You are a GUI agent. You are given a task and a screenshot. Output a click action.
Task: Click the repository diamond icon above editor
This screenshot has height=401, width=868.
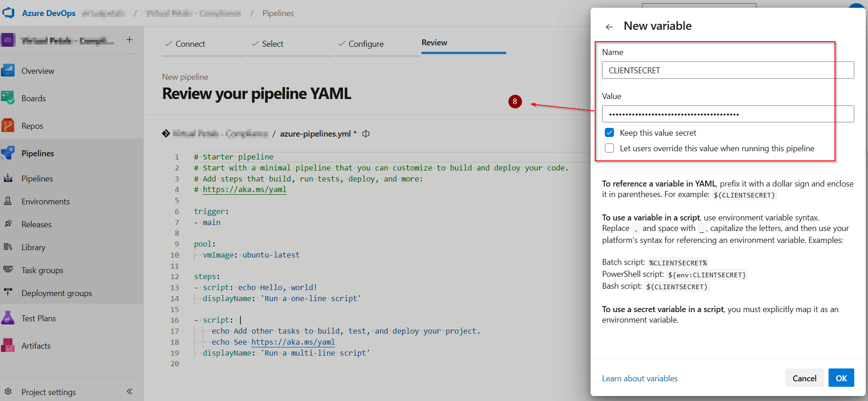point(166,133)
